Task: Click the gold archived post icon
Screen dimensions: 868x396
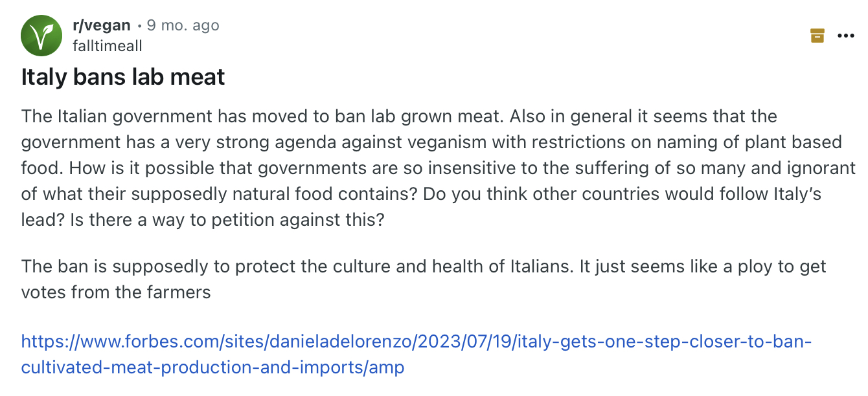Action: 817,36
